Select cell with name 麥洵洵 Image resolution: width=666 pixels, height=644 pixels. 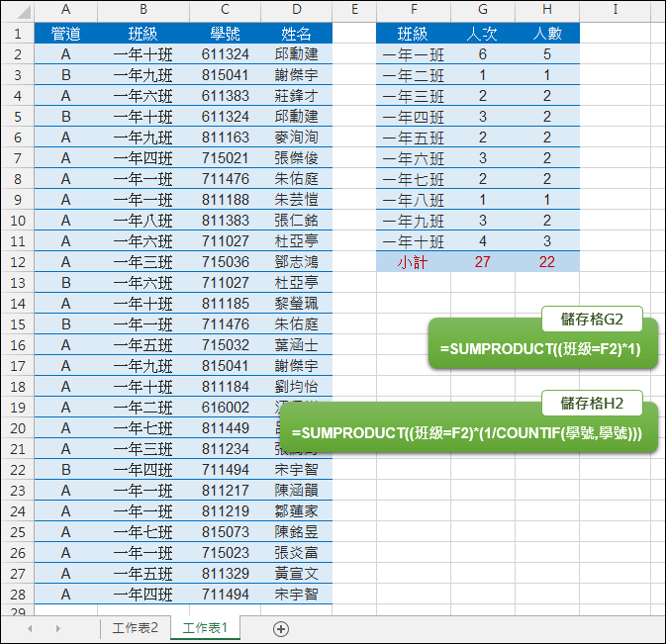[297, 138]
